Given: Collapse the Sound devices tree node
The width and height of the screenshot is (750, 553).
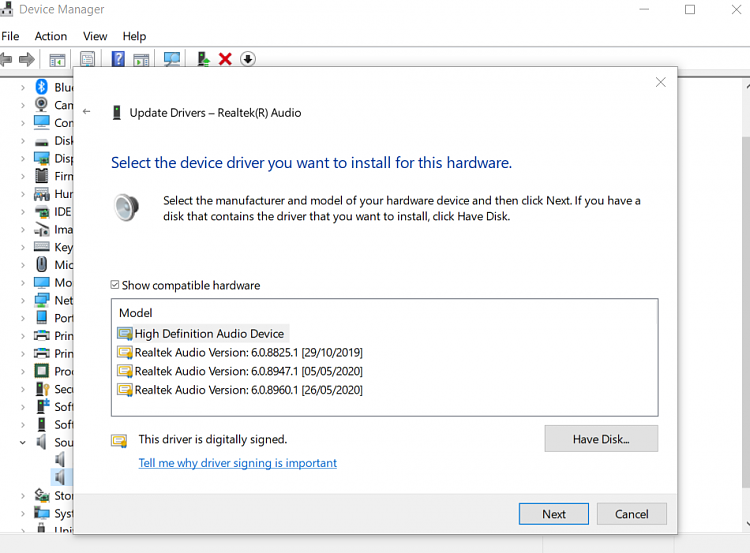Looking at the screenshot, I should (x=22, y=442).
